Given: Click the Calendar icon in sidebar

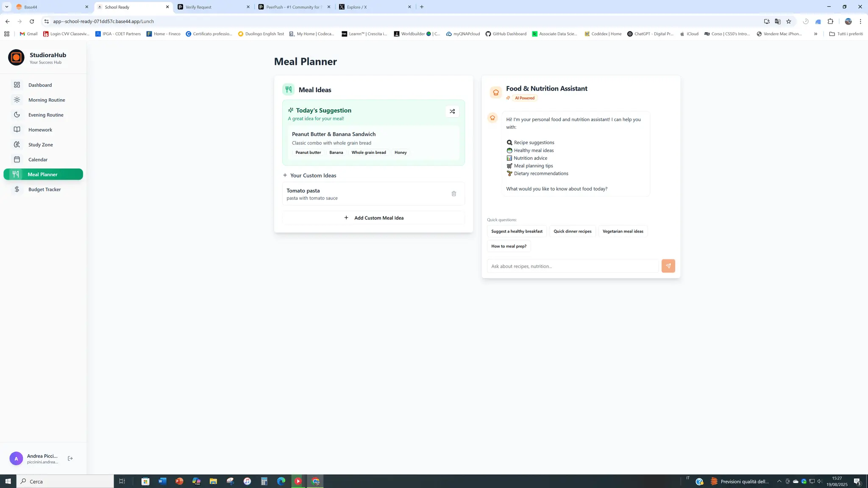Looking at the screenshot, I should (17, 159).
